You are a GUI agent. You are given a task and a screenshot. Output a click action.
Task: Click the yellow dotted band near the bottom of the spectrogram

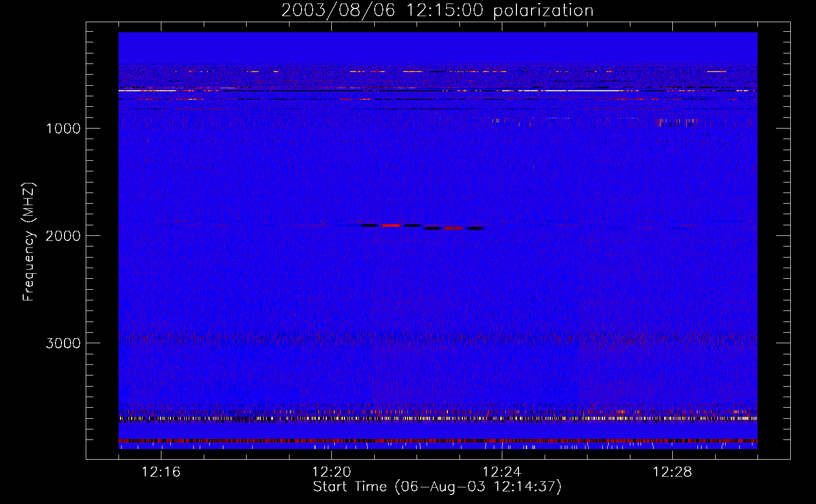click(438, 418)
